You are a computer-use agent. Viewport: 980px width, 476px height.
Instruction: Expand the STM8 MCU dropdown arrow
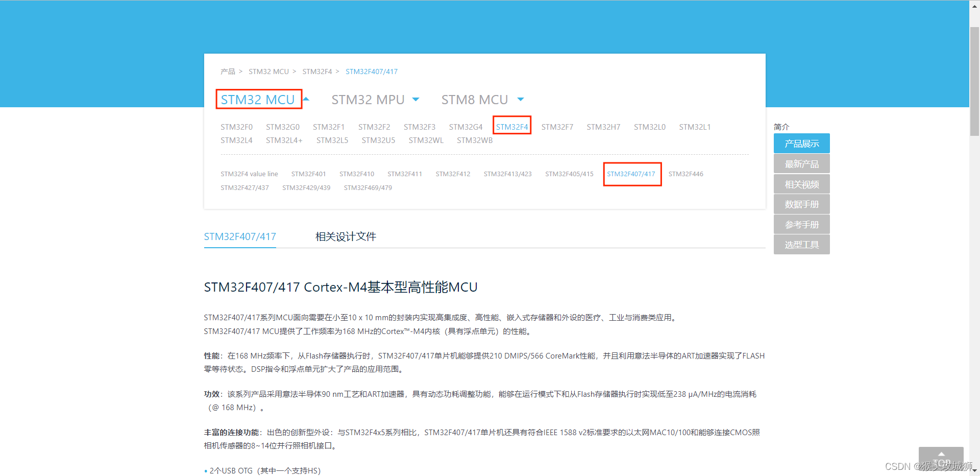tap(521, 100)
